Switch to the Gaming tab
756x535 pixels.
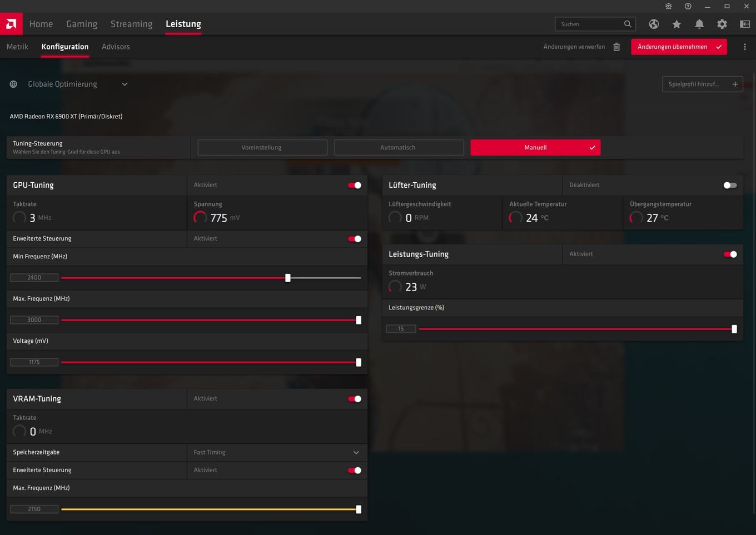point(82,24)
